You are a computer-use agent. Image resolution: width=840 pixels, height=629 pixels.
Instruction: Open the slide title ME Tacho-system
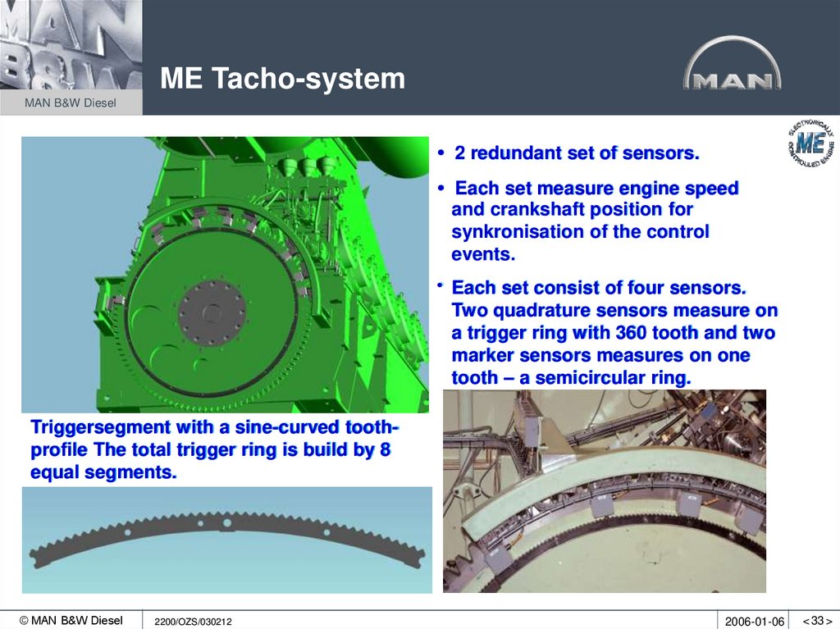[x=283, y=79]
